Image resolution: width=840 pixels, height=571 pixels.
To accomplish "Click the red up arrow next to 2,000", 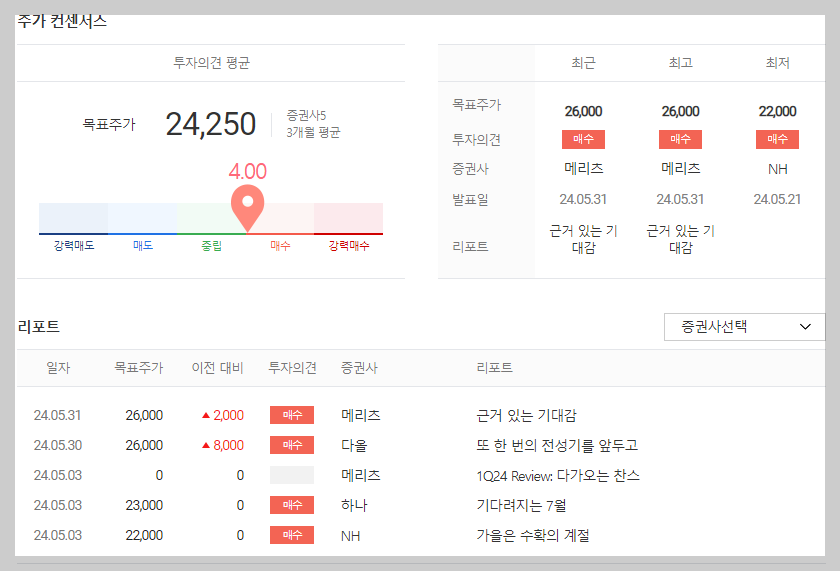I will [206, 415].
